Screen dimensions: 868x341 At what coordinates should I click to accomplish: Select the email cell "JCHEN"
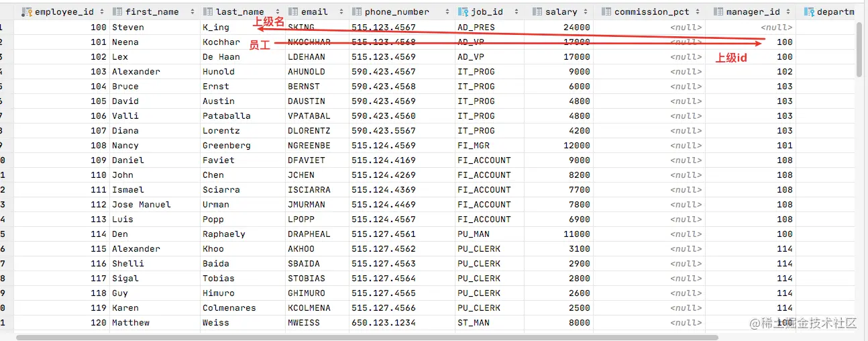click(x=301, y=175)
